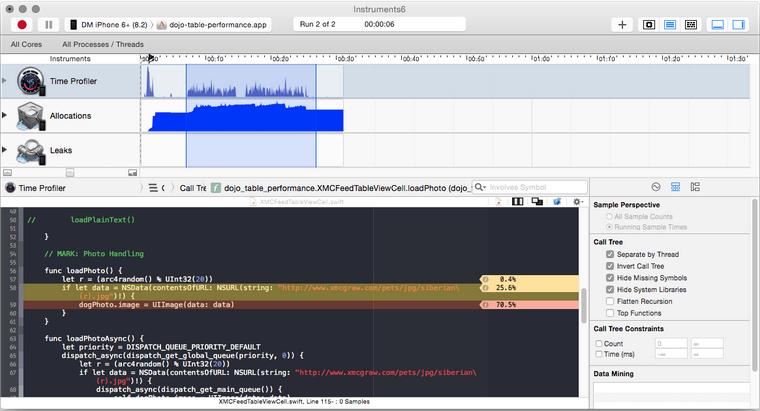Screen dimensions: 760x411
Task: Open the All Cores filter
Action: 27,44
